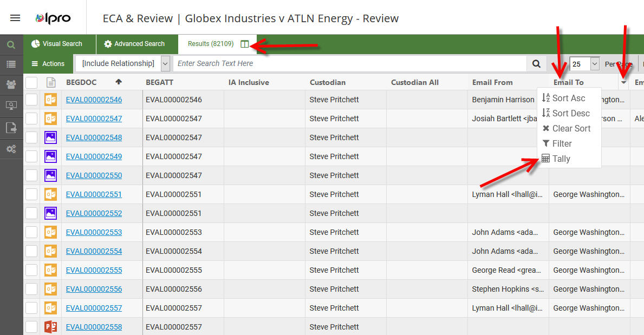Click the BEGATT column header
Screen dimensions: 644x335
159,82
